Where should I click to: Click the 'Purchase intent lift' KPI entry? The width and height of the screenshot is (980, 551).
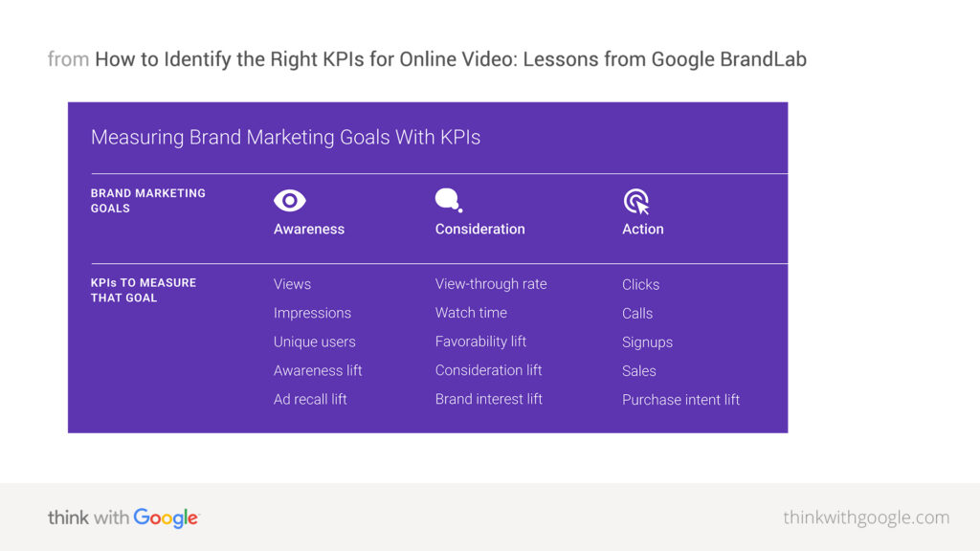pyautogui.click(x=680, y=400)
